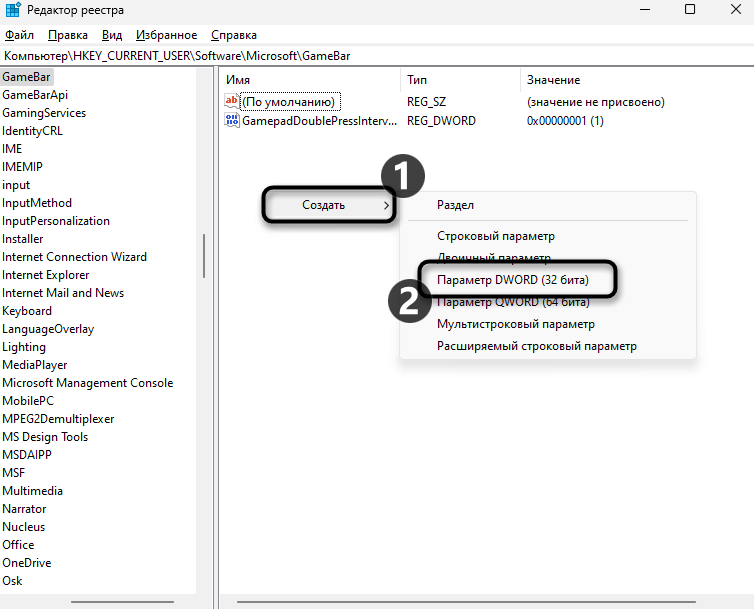Select the Narrator key
754x609 pixels.
pos(25,509)
